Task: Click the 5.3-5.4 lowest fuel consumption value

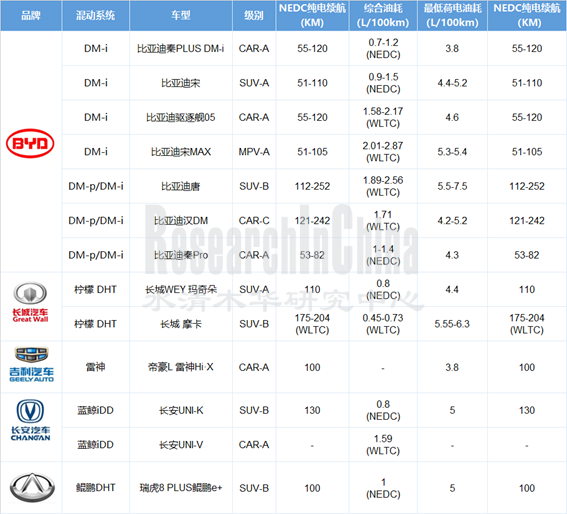Action: [x=452, y=152]
